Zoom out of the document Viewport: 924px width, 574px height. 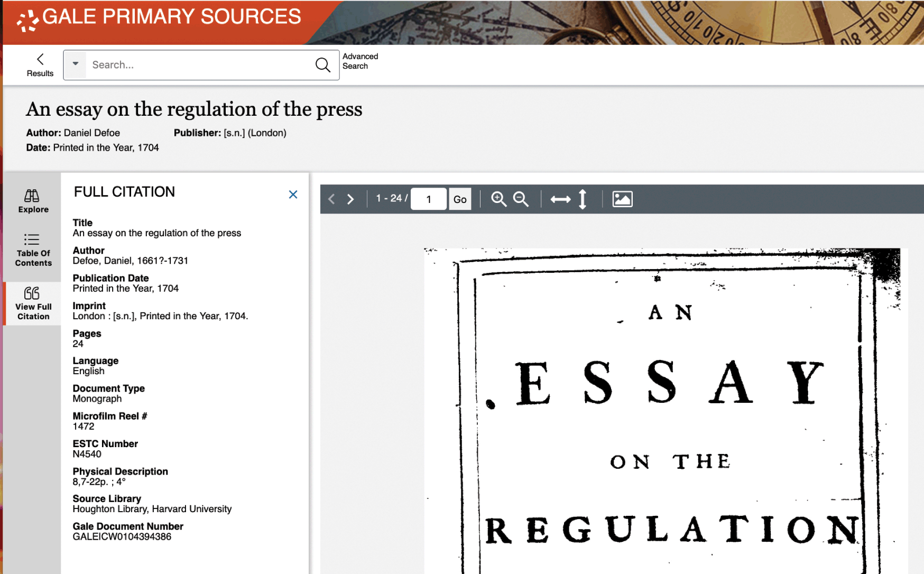coord(521,199)
